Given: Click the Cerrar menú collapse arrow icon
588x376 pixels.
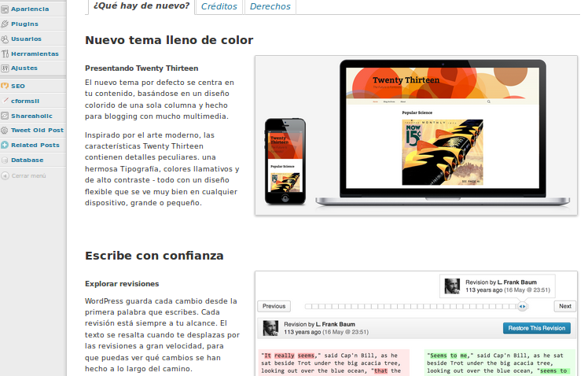Looking at the screenshot, I should tap(5, 175).
